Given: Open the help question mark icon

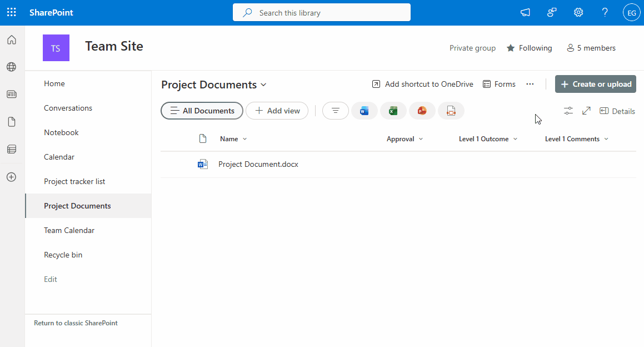Looking at the screenshot, I should coord(605,12).
